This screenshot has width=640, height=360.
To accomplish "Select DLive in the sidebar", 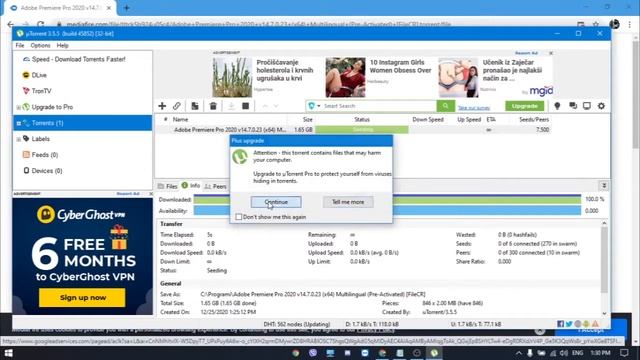I will [x=39, y=75].
